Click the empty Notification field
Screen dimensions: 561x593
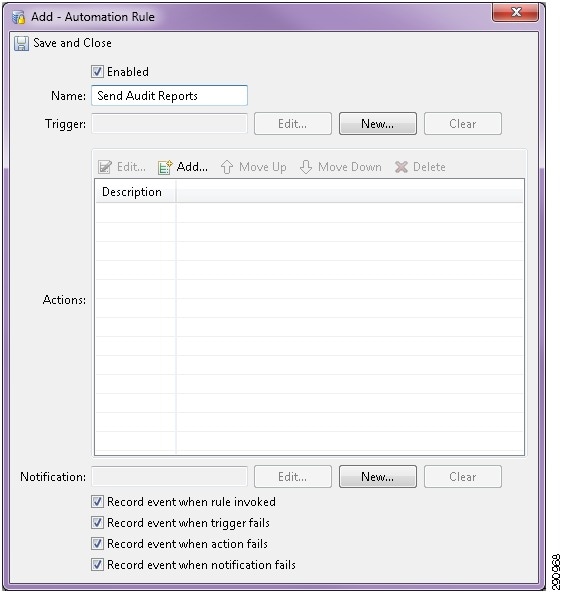pyautogui.click(x=169, y=477)
